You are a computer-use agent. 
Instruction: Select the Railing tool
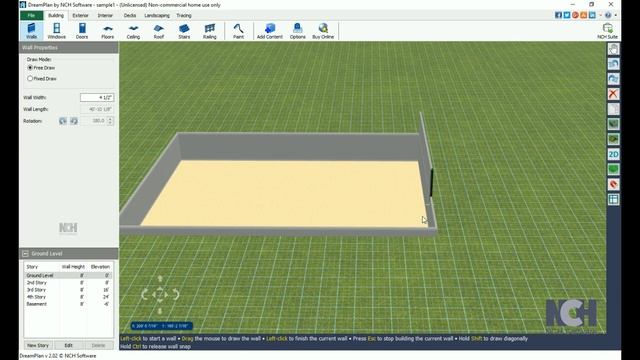coord(209,31)
